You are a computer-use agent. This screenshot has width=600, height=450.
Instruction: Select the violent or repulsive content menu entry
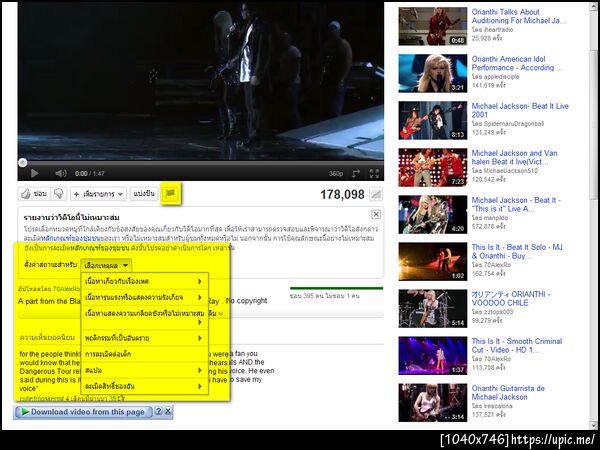point(145,297)
